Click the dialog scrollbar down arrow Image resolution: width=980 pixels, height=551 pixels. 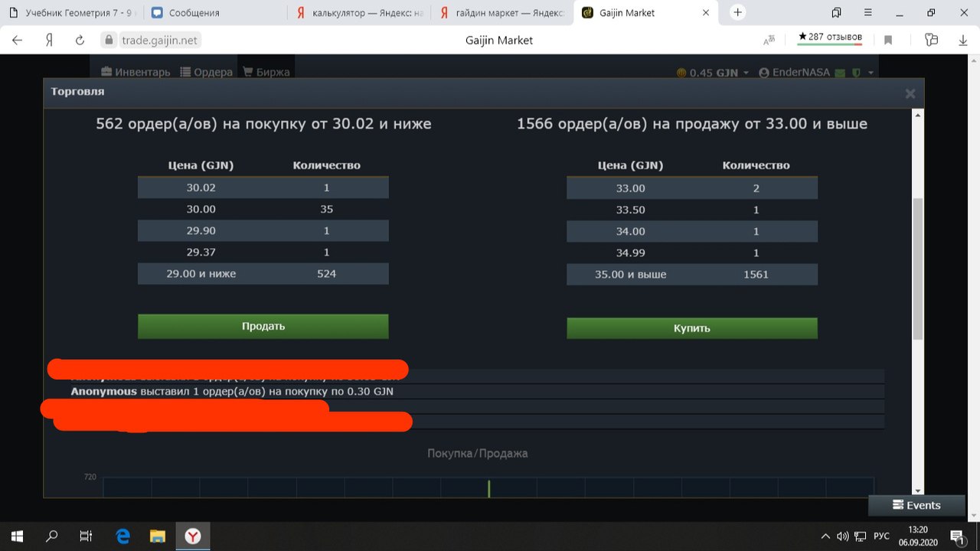(918, 491)
